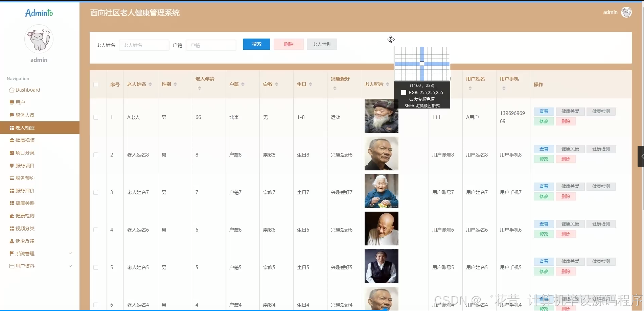
Task: Open the photo thumbnail of A老人
Action: (382, 116)
